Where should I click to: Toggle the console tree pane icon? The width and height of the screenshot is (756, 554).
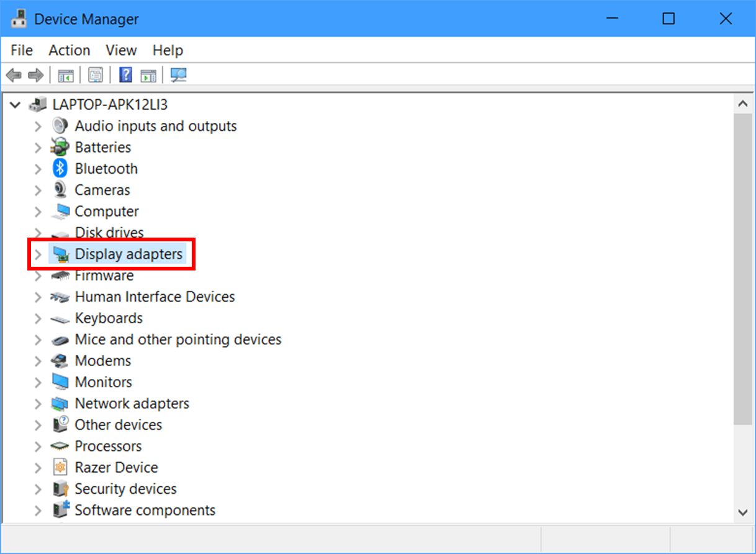(x=65, y=74)
